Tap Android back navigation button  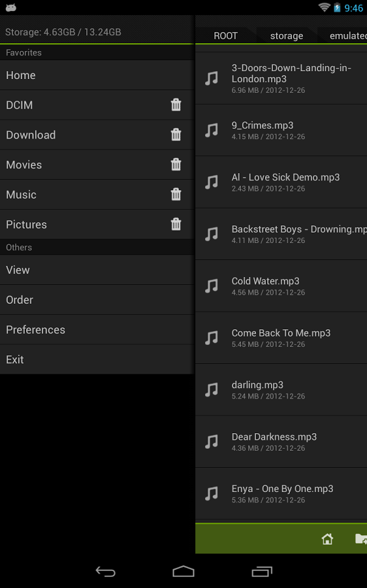point(105,572)
